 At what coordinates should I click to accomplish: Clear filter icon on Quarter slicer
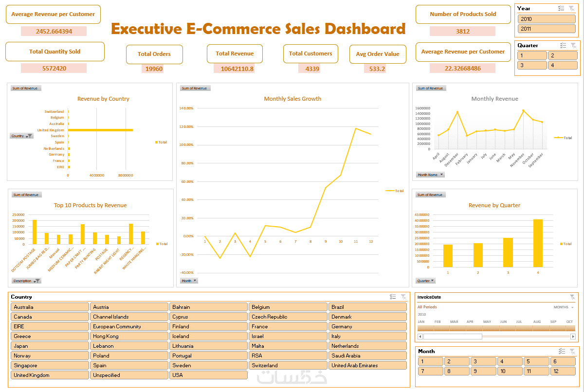573,45
